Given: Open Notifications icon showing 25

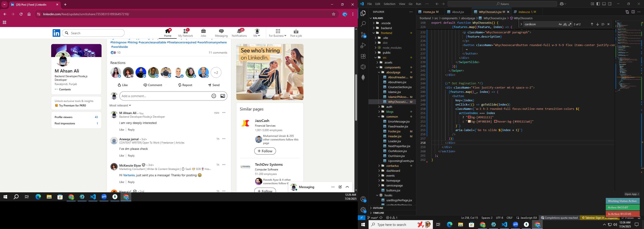Looking at the screenshot, I should pos(239,33).
